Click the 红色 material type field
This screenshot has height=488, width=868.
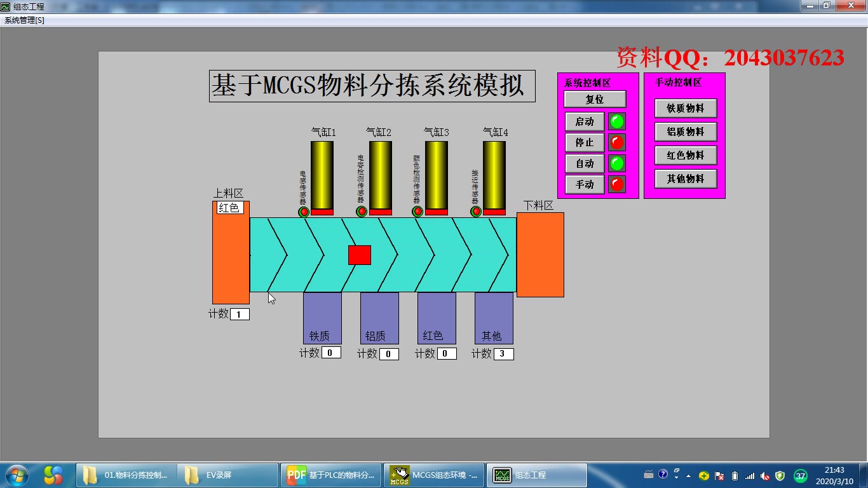[x=230, y=208]
